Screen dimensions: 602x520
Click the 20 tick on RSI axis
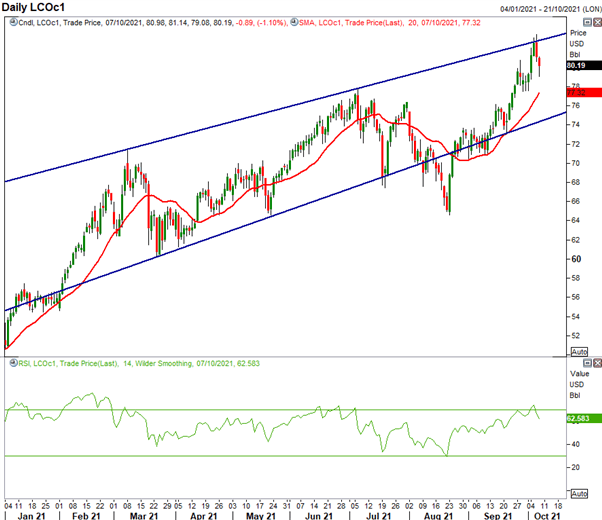[x=576, y=467]
